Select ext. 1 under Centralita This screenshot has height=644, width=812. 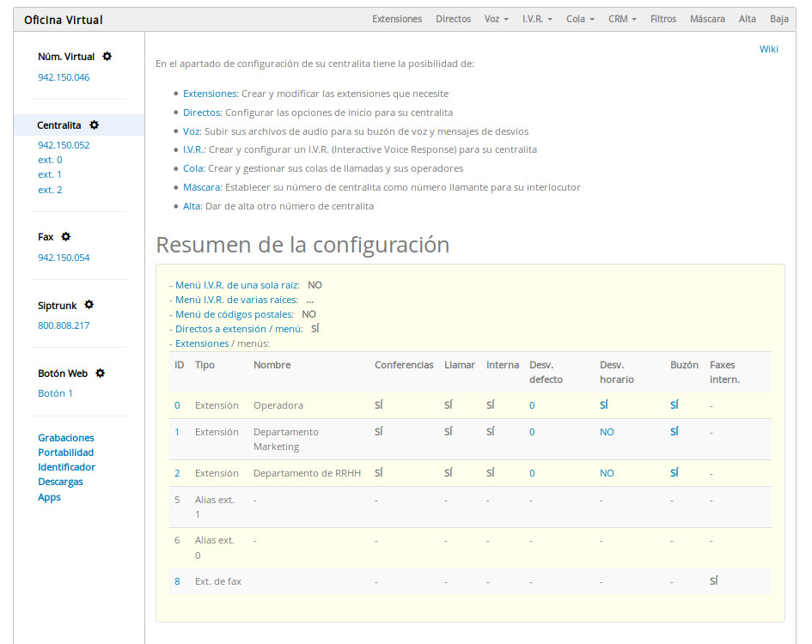tap(50, 174)
